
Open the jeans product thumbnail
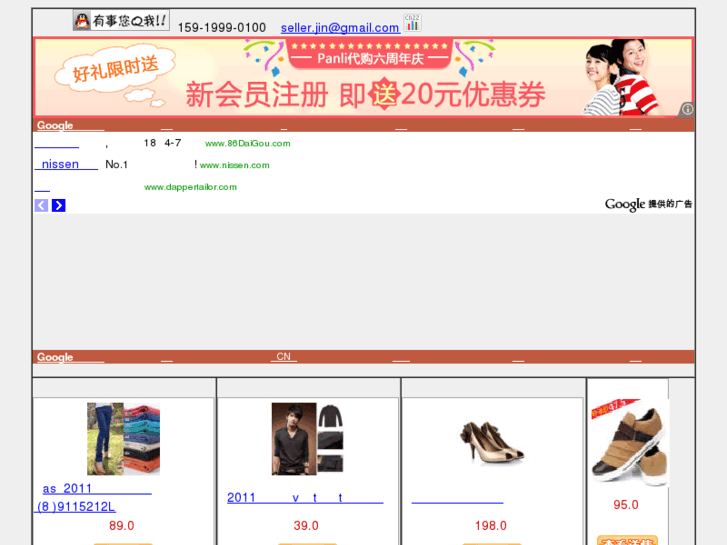point(123,438)
